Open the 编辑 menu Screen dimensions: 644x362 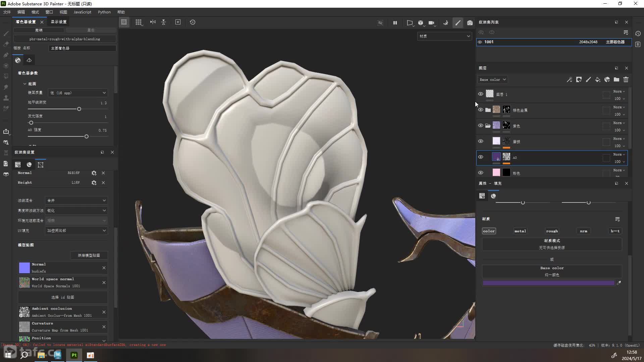tap(21, 12)
